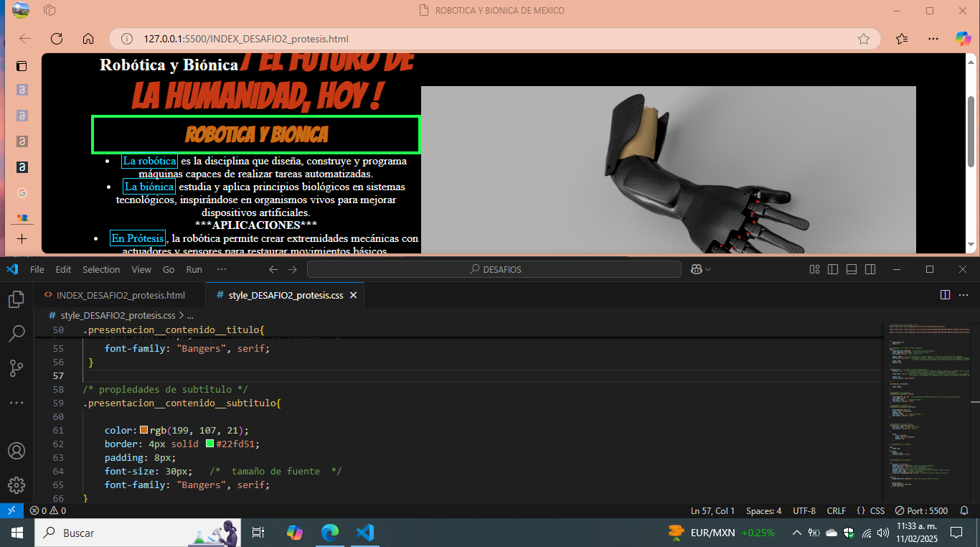Change the CRLF end of line sequence
Screen dimensions: 980x547
click(837, 510)
